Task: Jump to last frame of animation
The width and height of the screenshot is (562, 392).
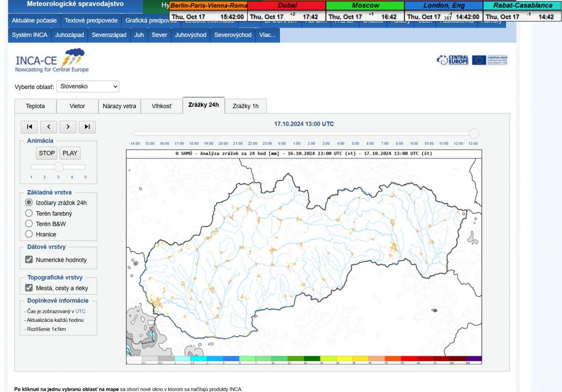Action: point(87,126)
